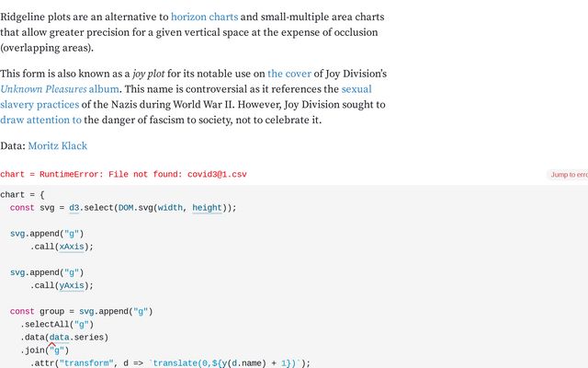Image resolution: width=588 pixels, height=368 pixels.
Task: Click the .attr("transform") translate code line
Action: pos(165,362)
